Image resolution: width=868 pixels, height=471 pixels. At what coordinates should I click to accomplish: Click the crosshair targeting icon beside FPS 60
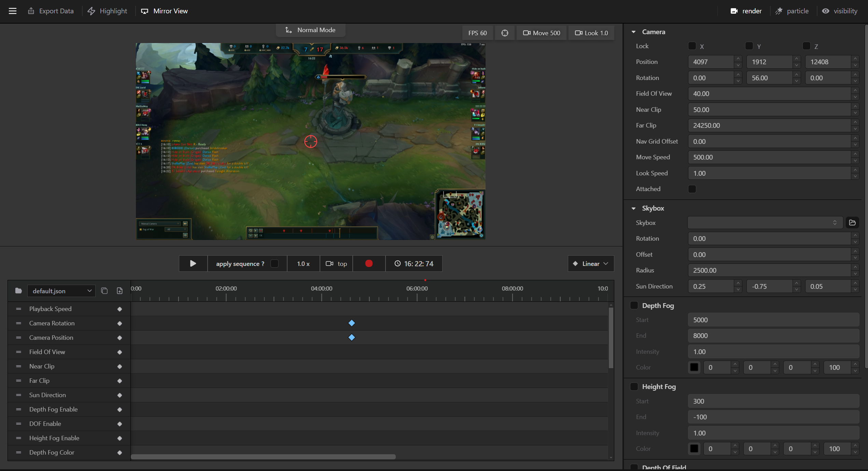(x=505, y=33)
